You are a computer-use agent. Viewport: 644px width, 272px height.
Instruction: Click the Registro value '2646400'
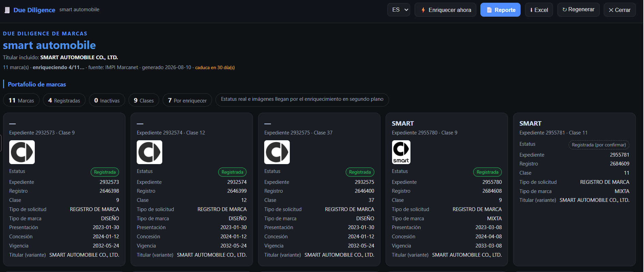364,191
